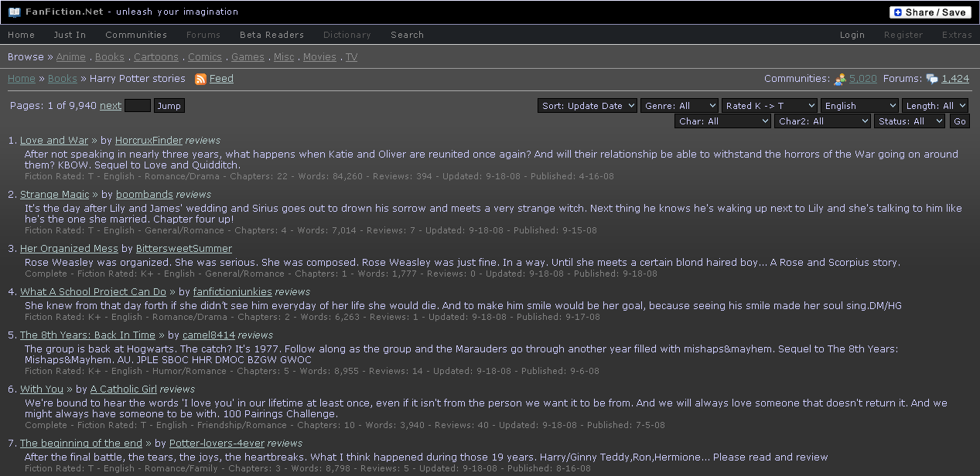Open author Potter-lovers-4ever's profile
Screen dimensions: 980x476
point(217,444)
